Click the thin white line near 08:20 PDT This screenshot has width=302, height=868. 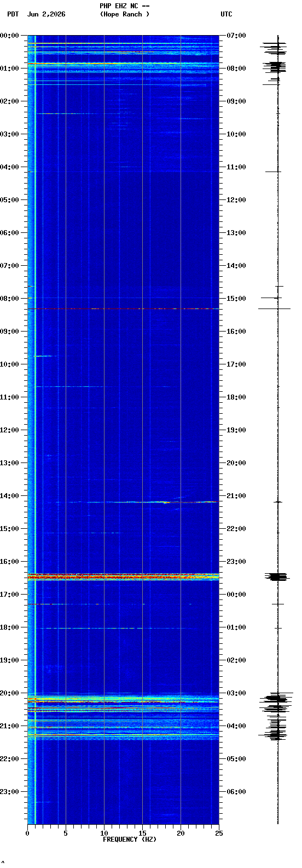[x=123, y=309]
